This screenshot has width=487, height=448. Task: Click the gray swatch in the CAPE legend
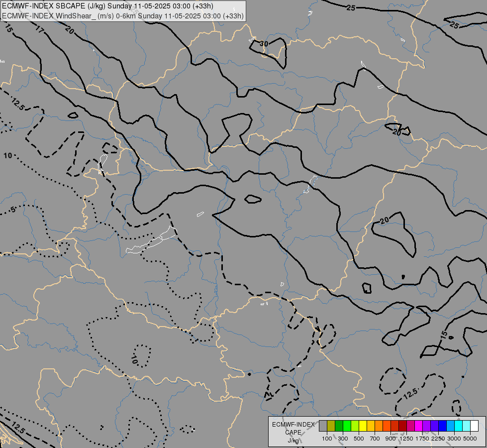[323, 426]
